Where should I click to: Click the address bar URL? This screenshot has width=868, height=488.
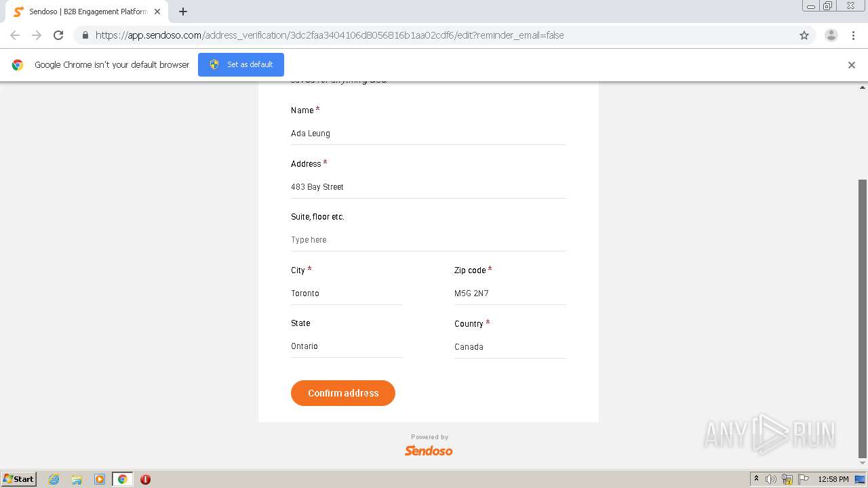330,35
